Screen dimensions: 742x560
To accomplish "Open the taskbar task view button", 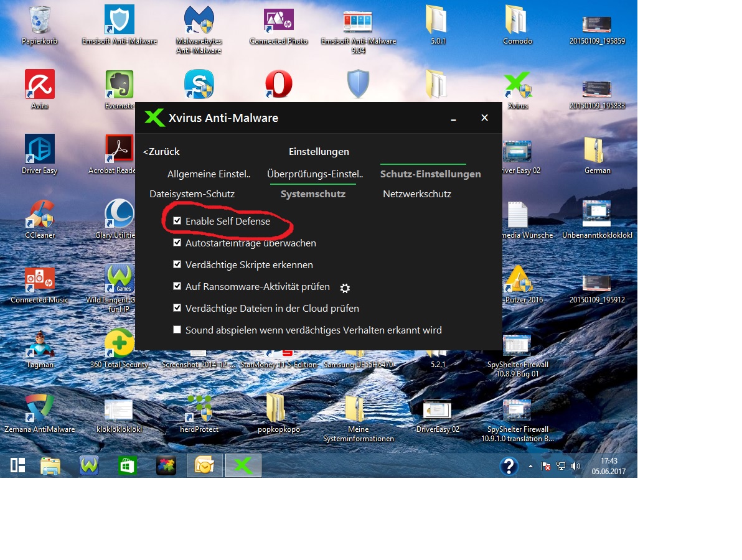I will click(x=18, y=465).
